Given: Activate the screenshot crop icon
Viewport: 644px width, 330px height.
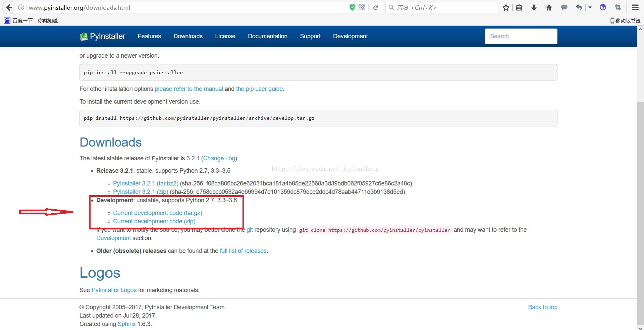Looking at the screenshot, I should click(618, 7).
